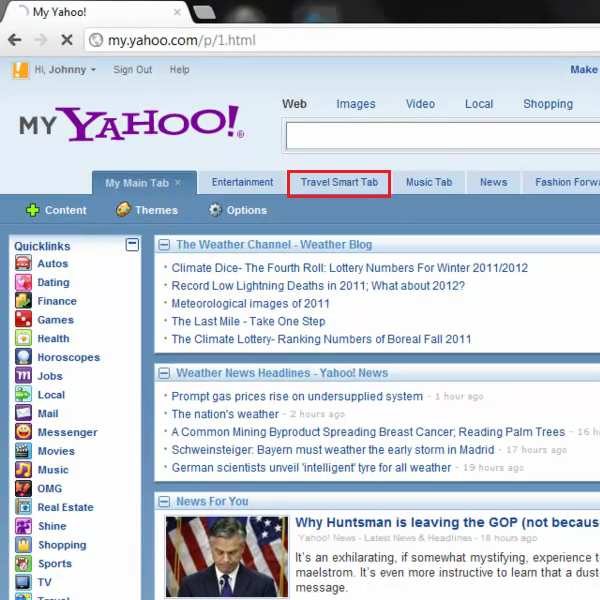Image resolution: width=600 pixels, height=600 pixels.
Task: Open the Music note icon
Action: [23, 470]
